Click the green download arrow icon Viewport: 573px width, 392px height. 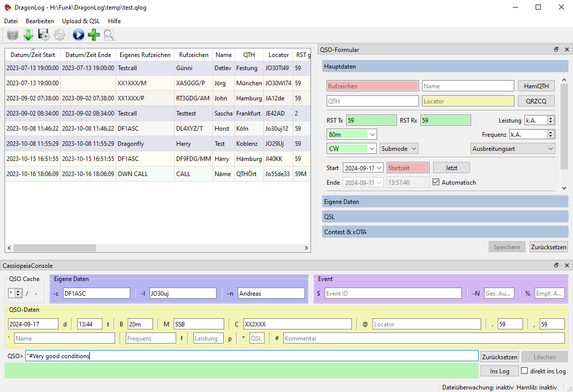point(28,35)
